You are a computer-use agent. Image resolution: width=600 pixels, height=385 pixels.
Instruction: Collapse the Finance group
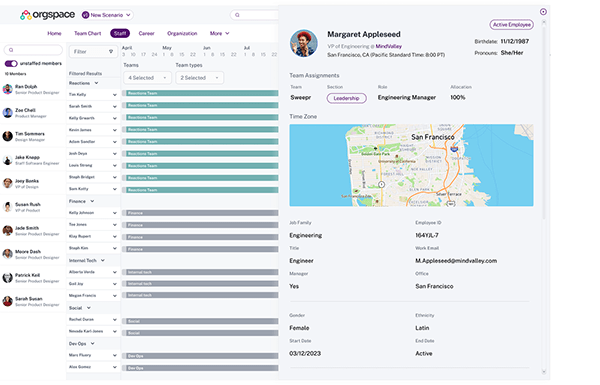click(92, 201)
